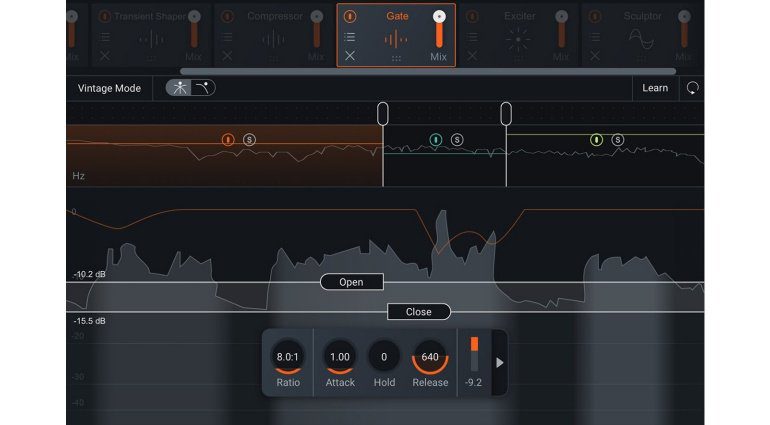Select the second Vintage Mode detection icon
The width and height of the screenshot is (770, 425).
(202, 88)
